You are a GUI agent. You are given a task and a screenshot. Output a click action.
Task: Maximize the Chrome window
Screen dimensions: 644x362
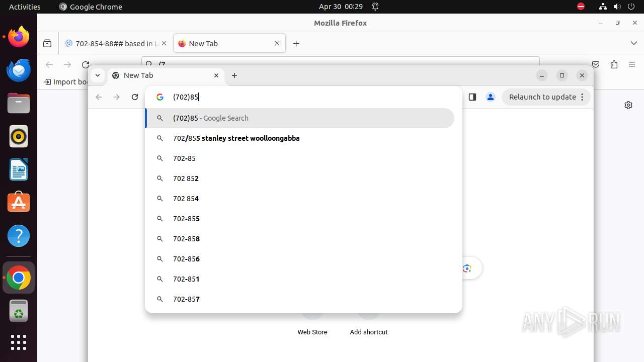(562, 75)
